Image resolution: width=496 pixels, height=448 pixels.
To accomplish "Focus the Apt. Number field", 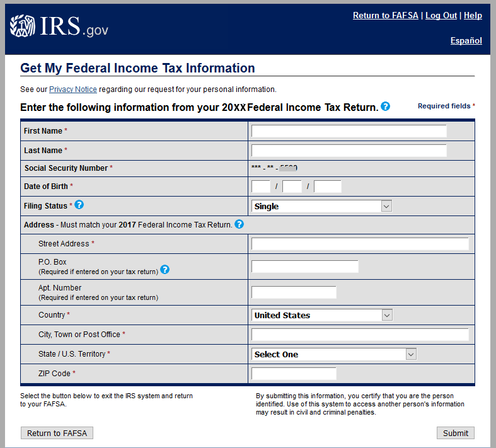I will tap(294, 292).
